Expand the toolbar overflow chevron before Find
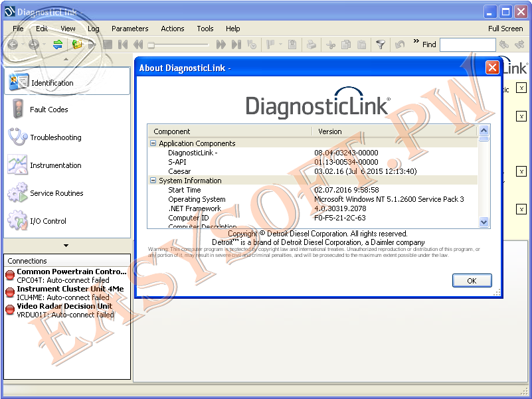The width and height of the screenshot is (532, 399). 416,41
